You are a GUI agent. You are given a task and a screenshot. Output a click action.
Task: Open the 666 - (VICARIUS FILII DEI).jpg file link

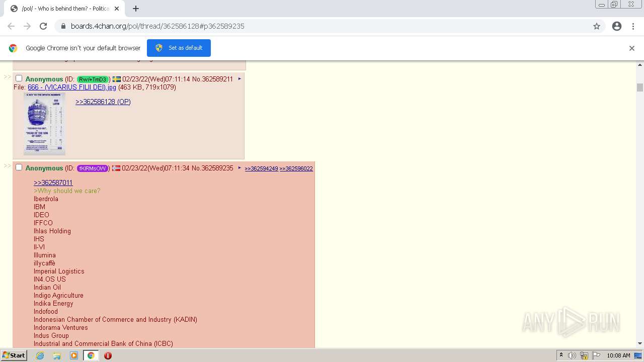coord(72,87)
